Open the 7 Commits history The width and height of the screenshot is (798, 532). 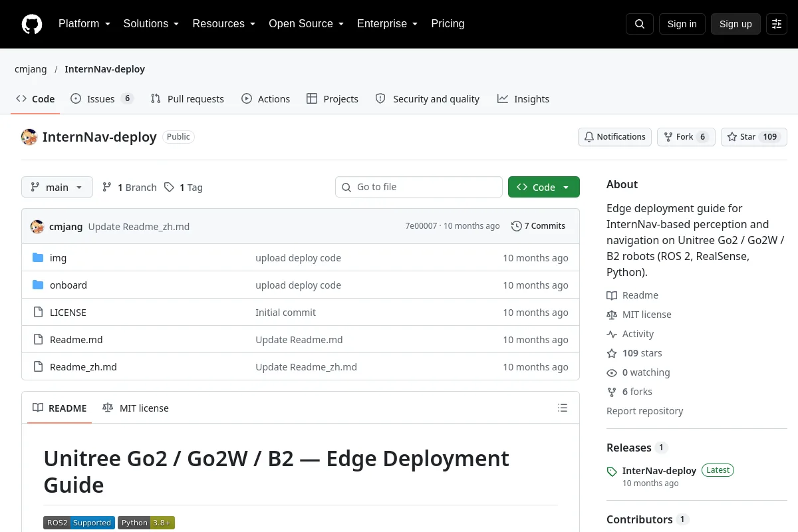tap(538, 226)
